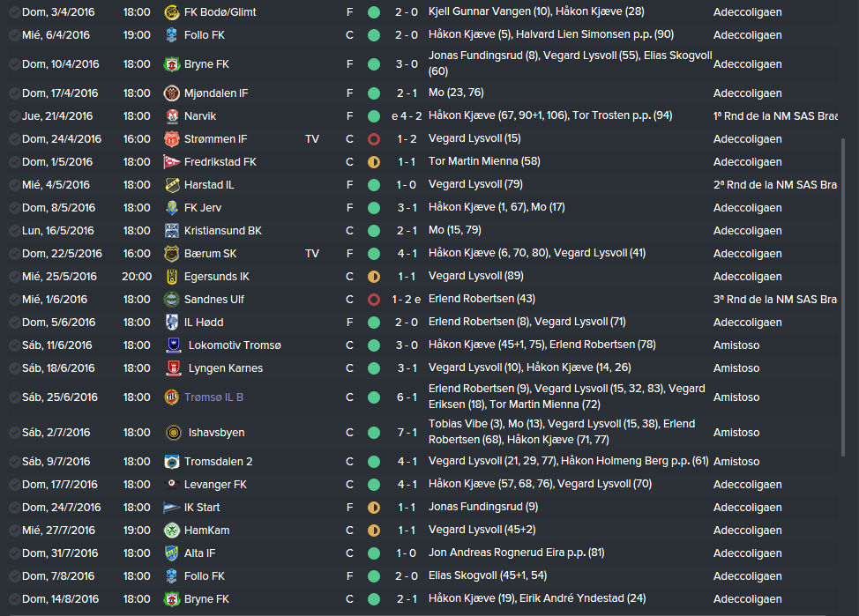The height and width of the screenshot is (616, 859).
Task: Toggle the checkmark beside Sáb, 25/6/2016 fixture
Action: [14, 397]
